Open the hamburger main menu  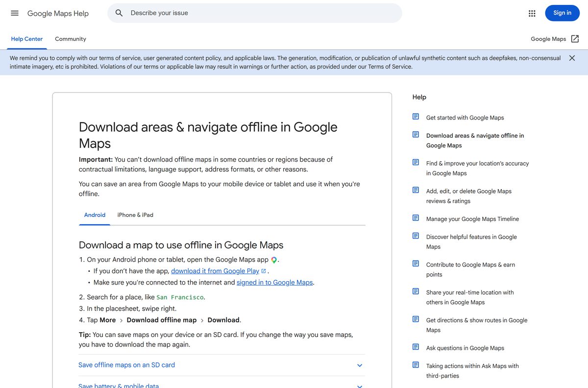click(15, 13)
